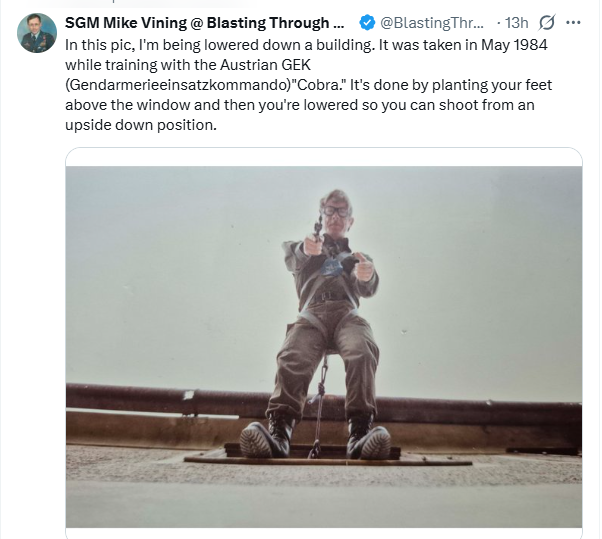Click the 13h timestamp

click(518, 22)
